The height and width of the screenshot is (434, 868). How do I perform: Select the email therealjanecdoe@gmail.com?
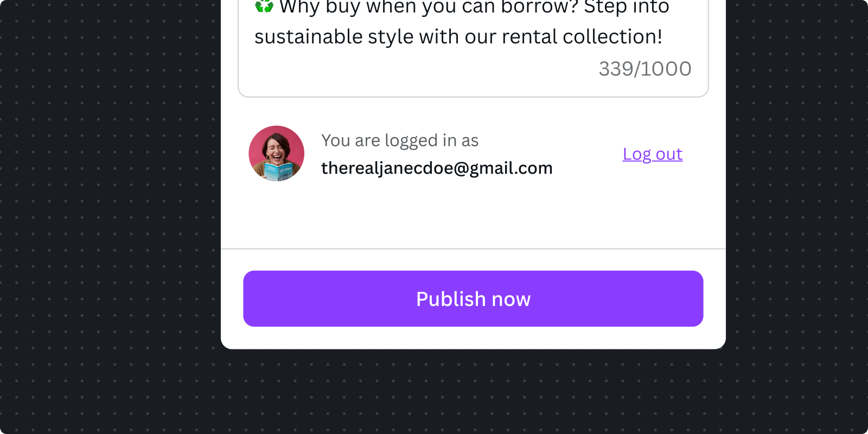tap(437, 168)
